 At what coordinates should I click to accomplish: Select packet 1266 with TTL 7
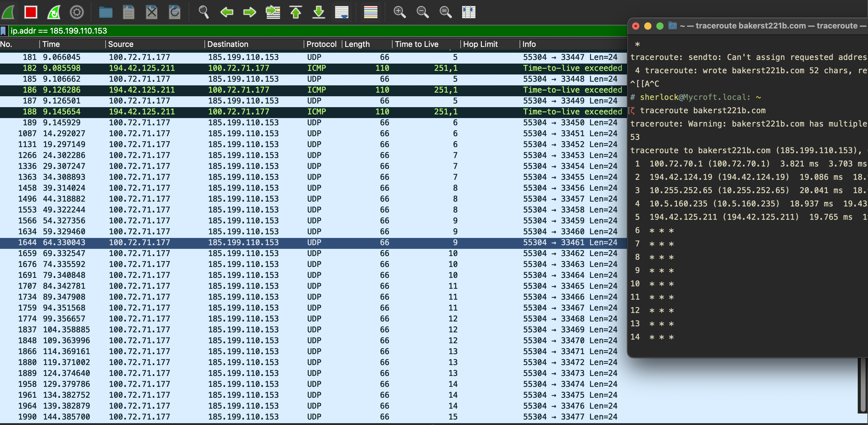[x=313, y=156]
